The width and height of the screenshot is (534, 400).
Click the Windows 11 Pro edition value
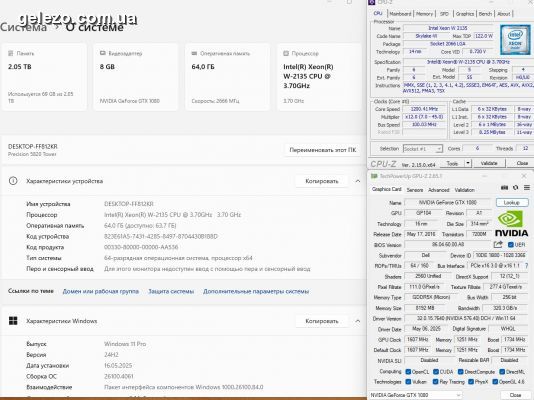tap(125, 344)
